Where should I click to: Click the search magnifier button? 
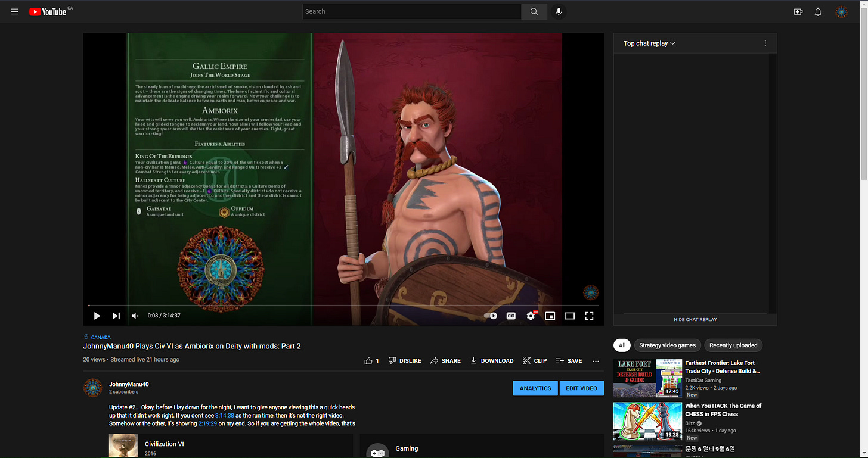pos(534,11)
